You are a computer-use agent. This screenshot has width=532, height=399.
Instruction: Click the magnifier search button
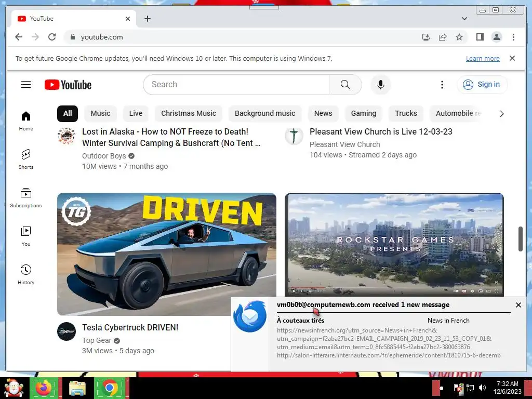pos(345,85)
